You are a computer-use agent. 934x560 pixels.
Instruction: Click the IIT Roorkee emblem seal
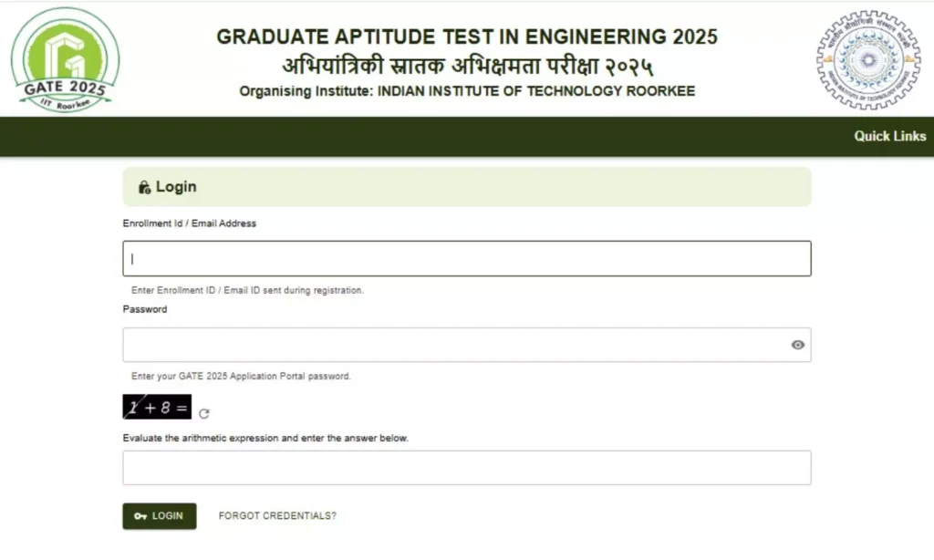pos(868,59)
